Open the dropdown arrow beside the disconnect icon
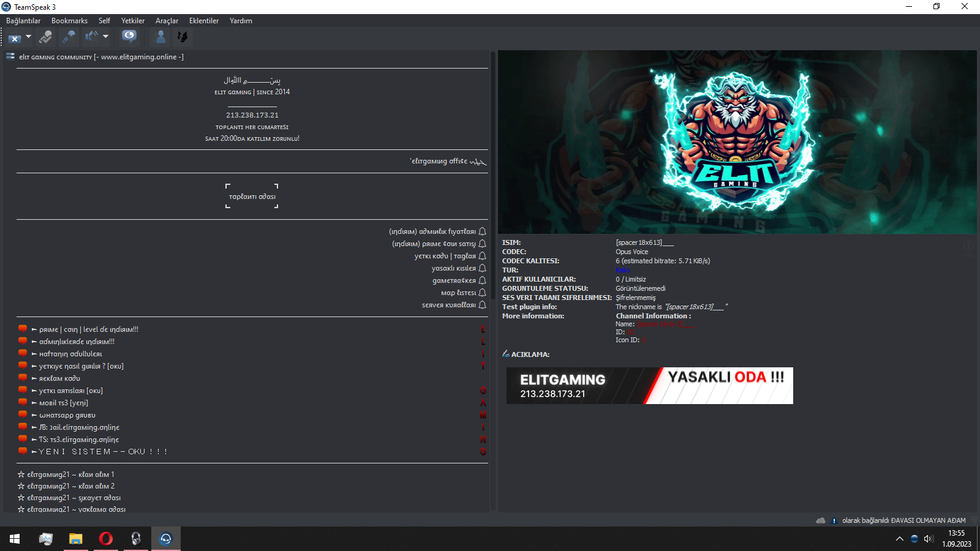 (28, 37)
